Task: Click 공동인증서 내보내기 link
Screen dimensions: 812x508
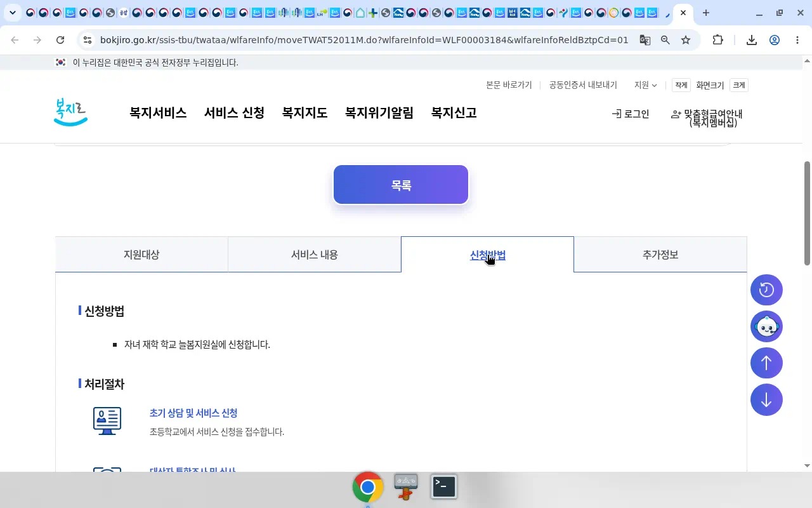Action: pos(583,85)
